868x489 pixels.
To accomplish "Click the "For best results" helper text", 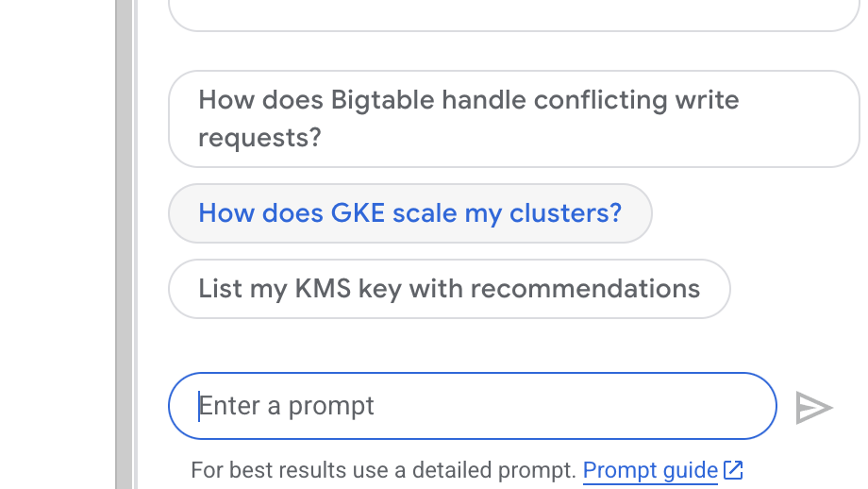I will pos(382,469).
